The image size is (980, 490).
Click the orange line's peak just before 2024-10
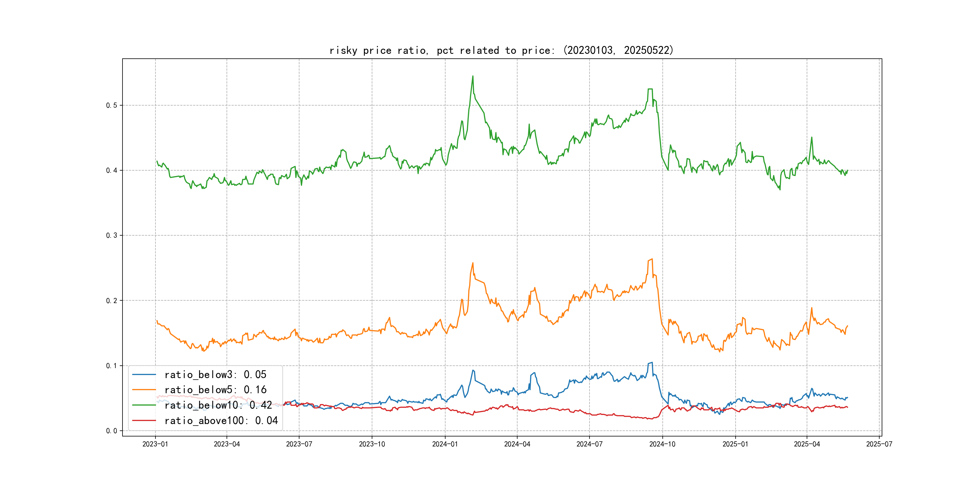[652, 260]
